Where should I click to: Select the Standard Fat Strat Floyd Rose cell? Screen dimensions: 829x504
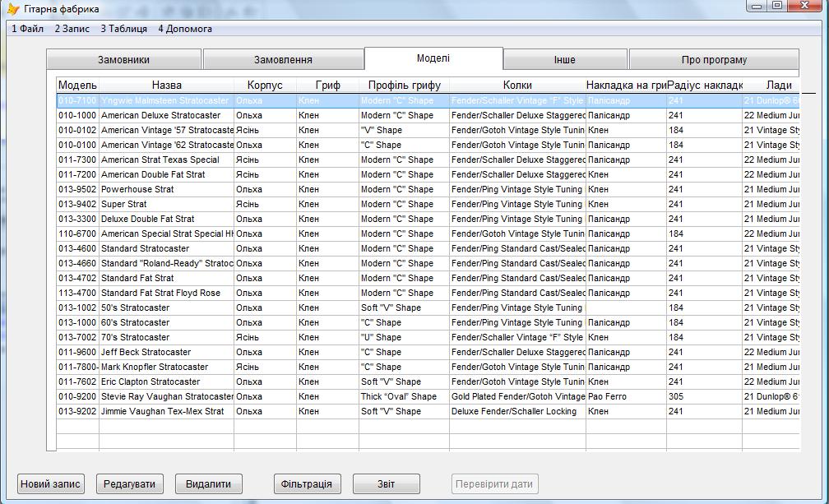(x=166, y=293)
